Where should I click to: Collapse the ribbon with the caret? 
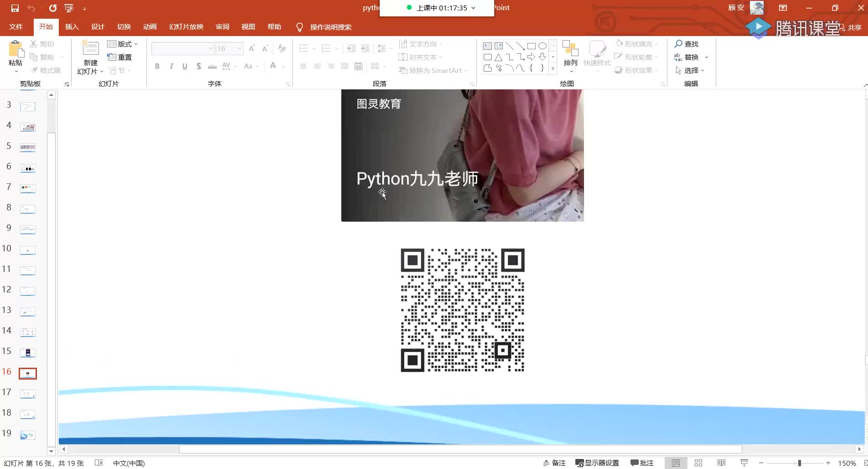[865, 85]
